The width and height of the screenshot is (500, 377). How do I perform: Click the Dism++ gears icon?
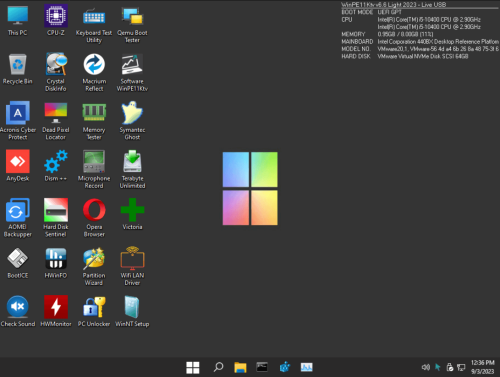point(56,162)
